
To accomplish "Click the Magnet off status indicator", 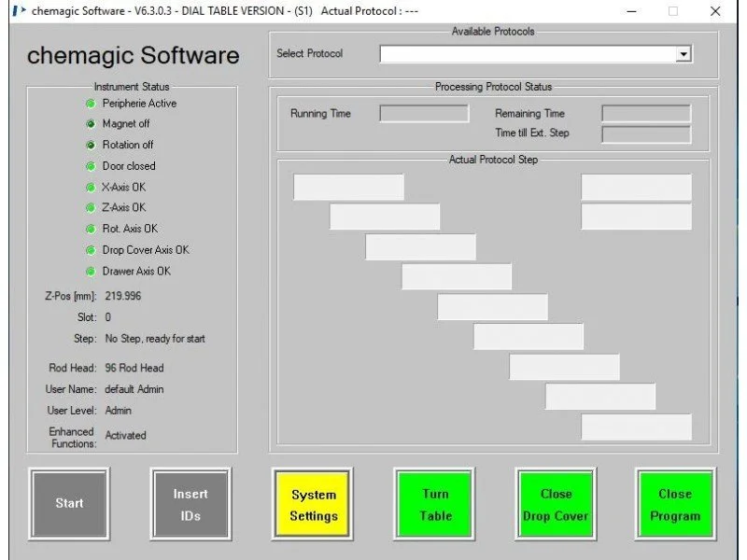I will click(x=91, y=124).
